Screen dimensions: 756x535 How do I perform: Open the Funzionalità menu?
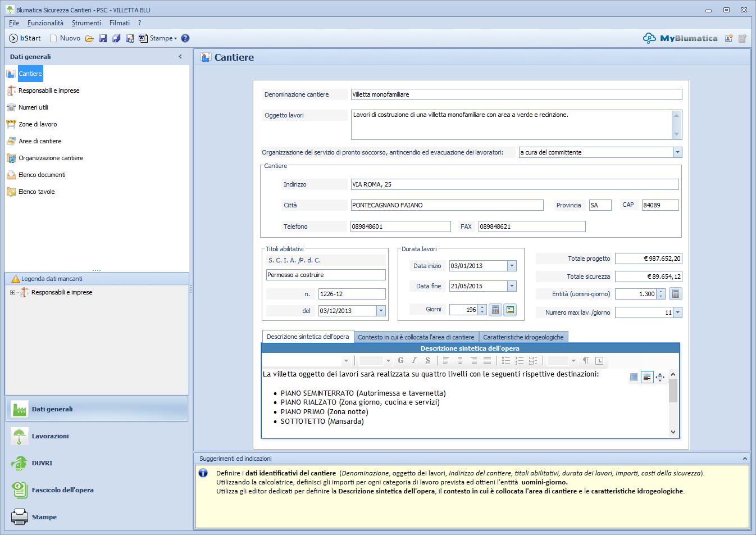coord(45,23)
